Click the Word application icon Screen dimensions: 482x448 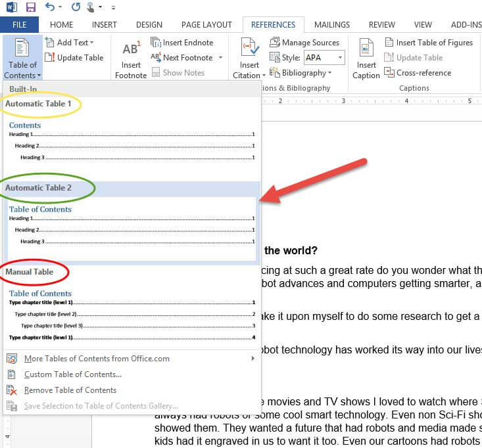coord(12,7)
